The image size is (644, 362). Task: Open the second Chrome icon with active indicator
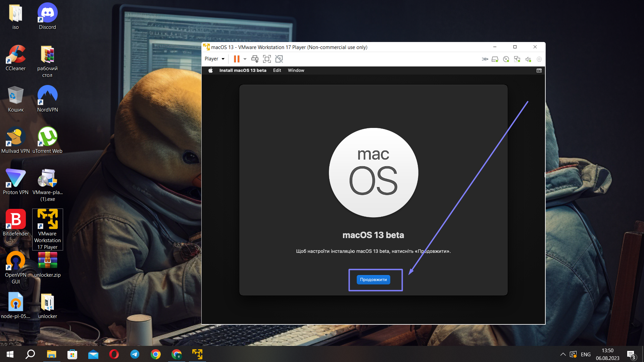pos(177,354)
